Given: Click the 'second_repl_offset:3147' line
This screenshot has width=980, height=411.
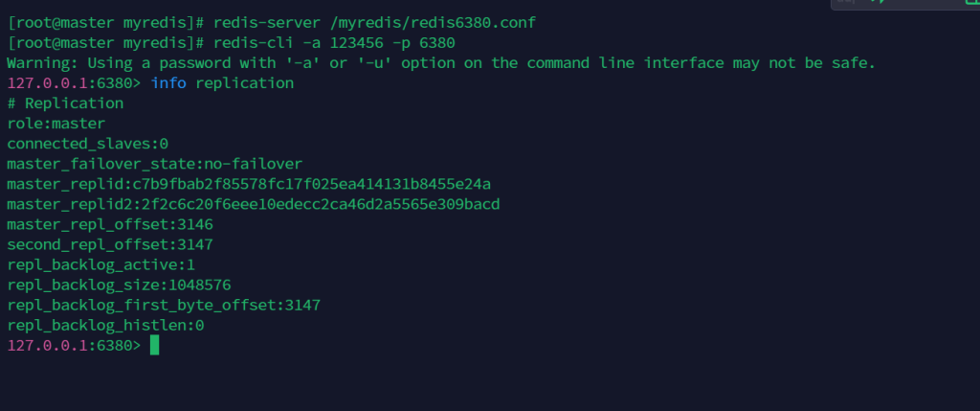Looking at the screenshot, I should 109,244.
